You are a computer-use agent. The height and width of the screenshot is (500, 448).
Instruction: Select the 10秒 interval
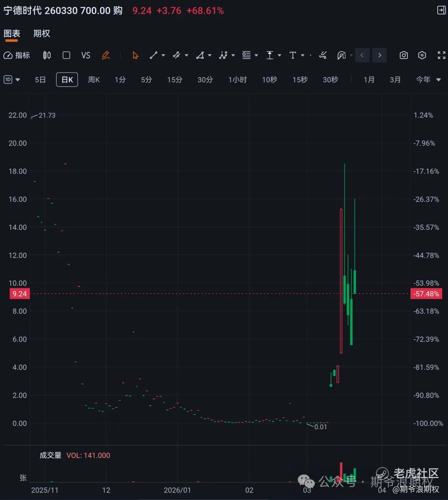tap(269, 80)
